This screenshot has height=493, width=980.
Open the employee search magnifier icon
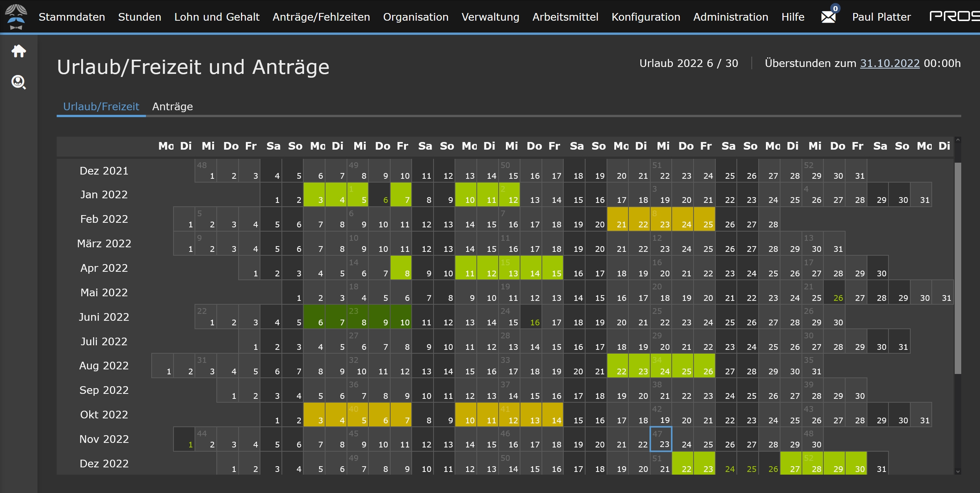pos(18,82)
